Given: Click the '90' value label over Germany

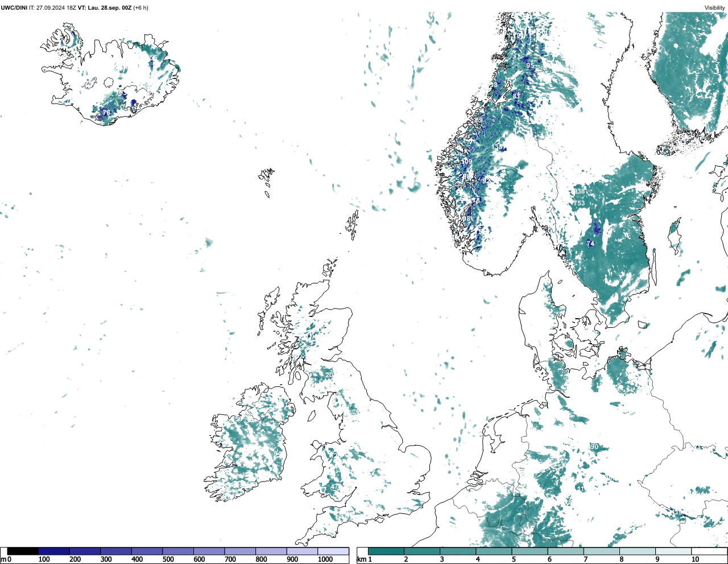Looking at the screenshot, I should click(x=594, y=447).
